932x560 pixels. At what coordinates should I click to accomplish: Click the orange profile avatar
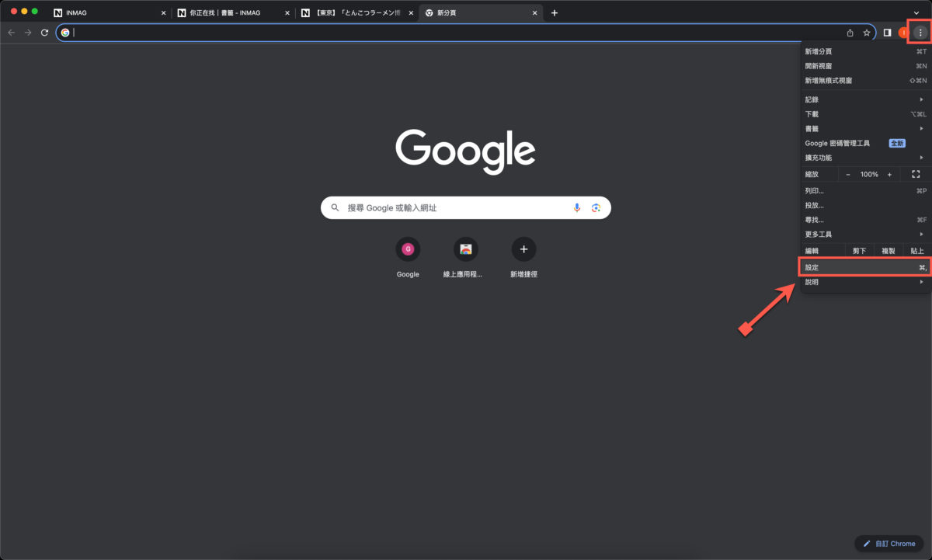tap(902, 33)
